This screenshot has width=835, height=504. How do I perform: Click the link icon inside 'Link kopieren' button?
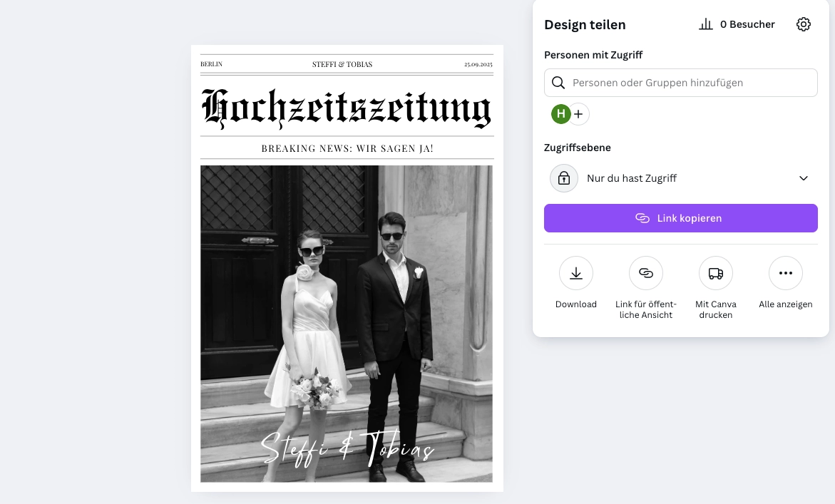coord(642,218)
